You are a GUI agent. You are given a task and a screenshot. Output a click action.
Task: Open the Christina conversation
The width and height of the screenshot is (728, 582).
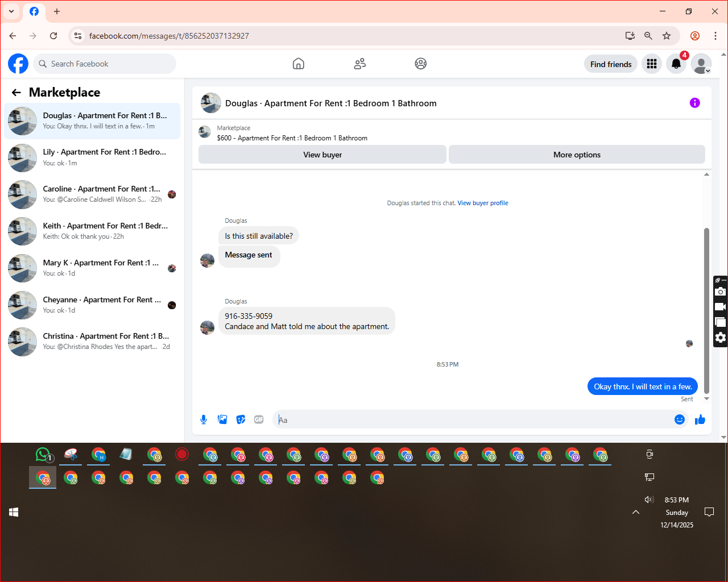click(92, 342)
